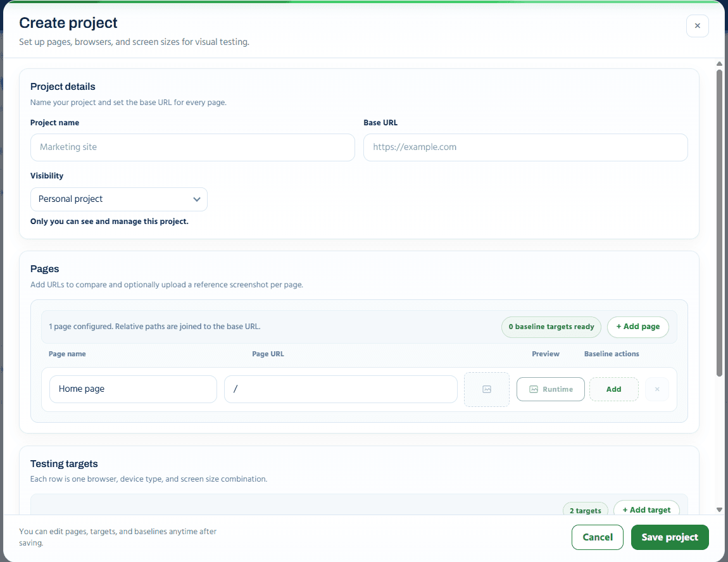Click the 0 baseline targets ready badge

[x=551, y=327]
